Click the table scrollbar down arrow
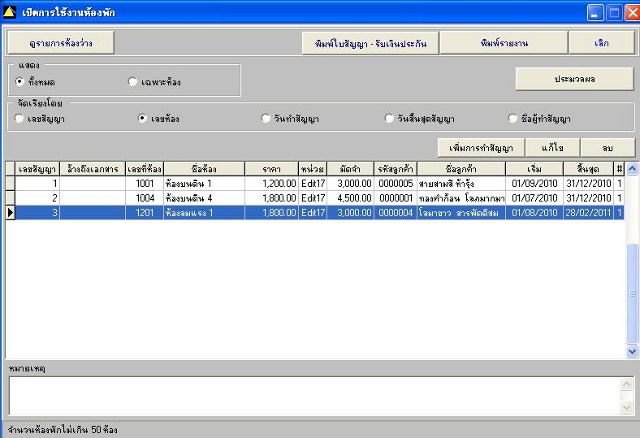This screenshot has width=640, height=438. coord(632,351)
